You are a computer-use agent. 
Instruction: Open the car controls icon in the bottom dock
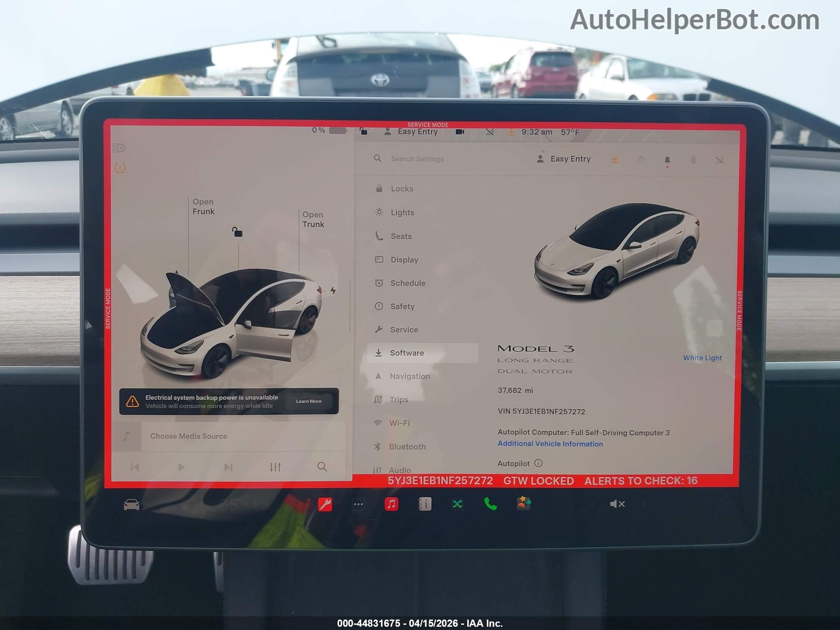131,505
